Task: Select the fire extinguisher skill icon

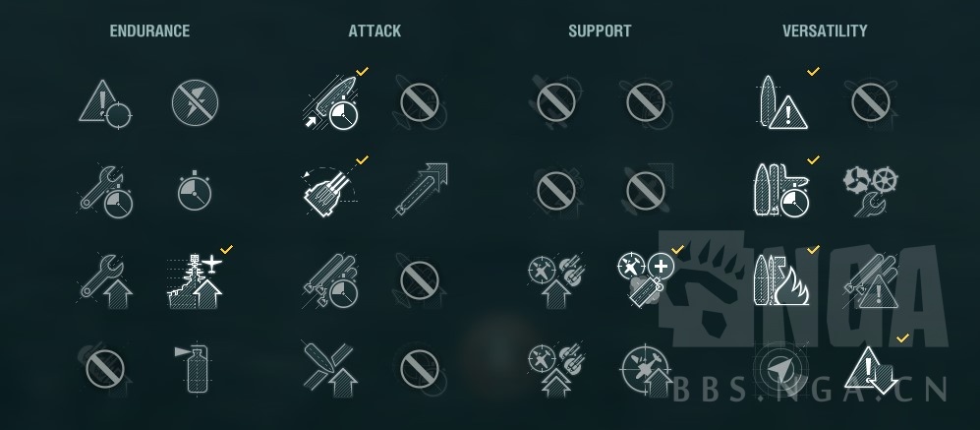Action: pos(195,369)
